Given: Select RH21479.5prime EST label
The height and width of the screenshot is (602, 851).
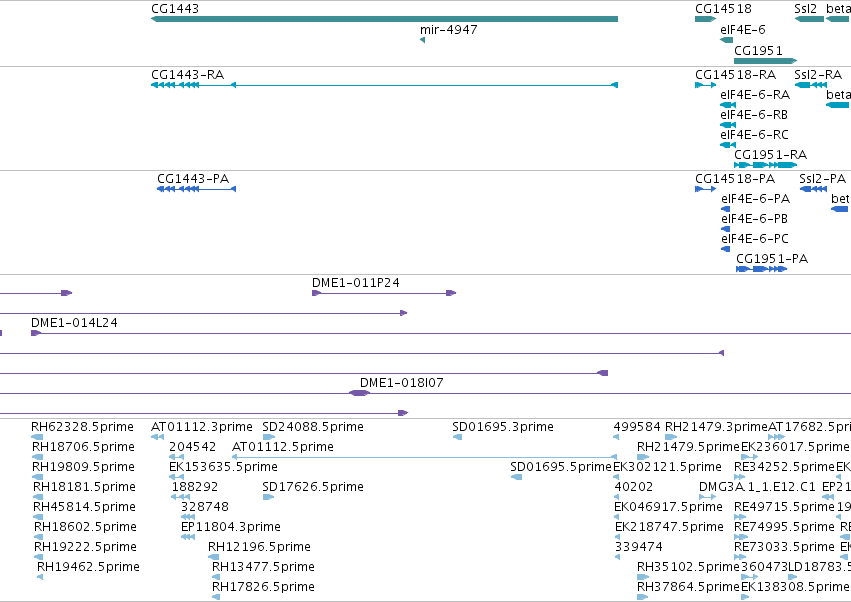Looking at the screenshot, I should 689,447.
